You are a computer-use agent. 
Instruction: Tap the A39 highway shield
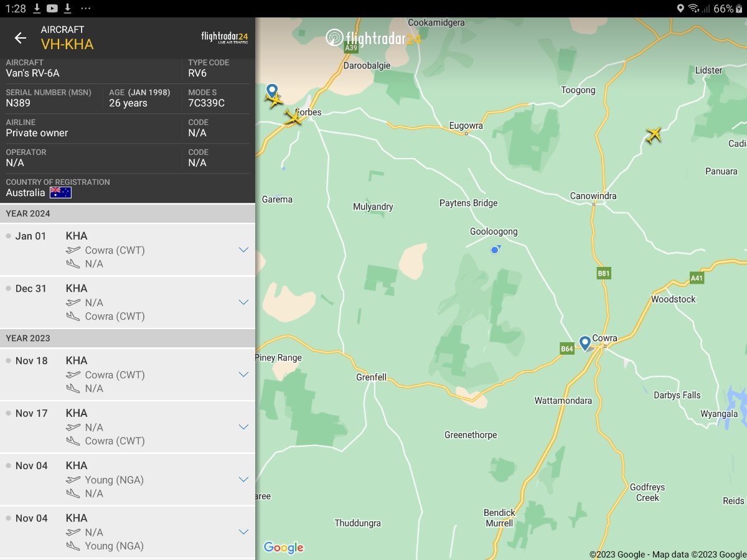tap(351, 48)
